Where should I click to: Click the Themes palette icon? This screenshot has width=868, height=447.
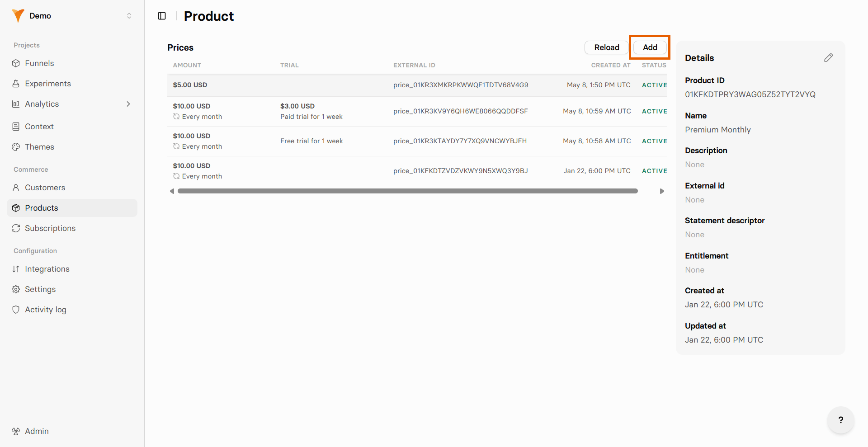coord(16,147)
